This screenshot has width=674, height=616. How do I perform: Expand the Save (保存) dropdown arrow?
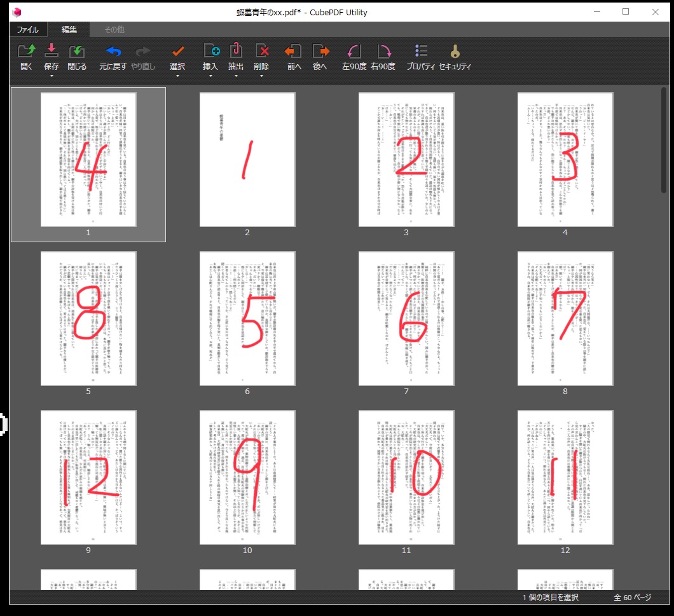click(51, 76)
